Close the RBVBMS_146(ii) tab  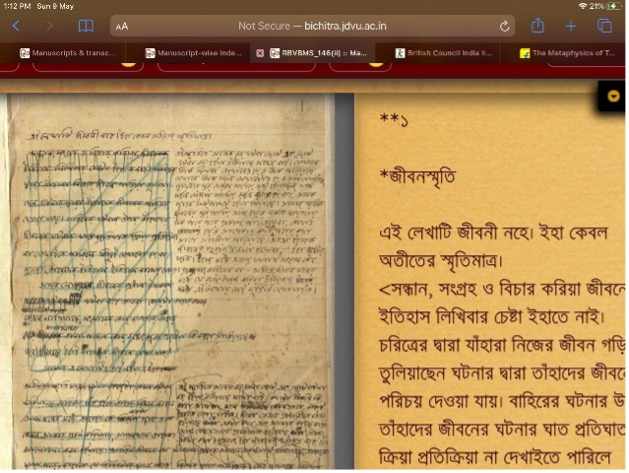pos(260,53)
